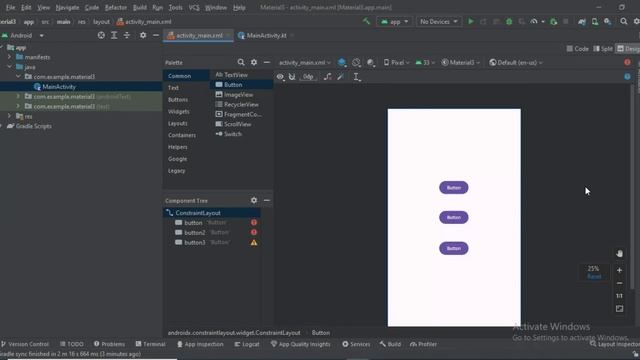The height and width of the screenshot is (360, 640).
Task: Open the Profiler tool window
Action: tap(423, 344)
